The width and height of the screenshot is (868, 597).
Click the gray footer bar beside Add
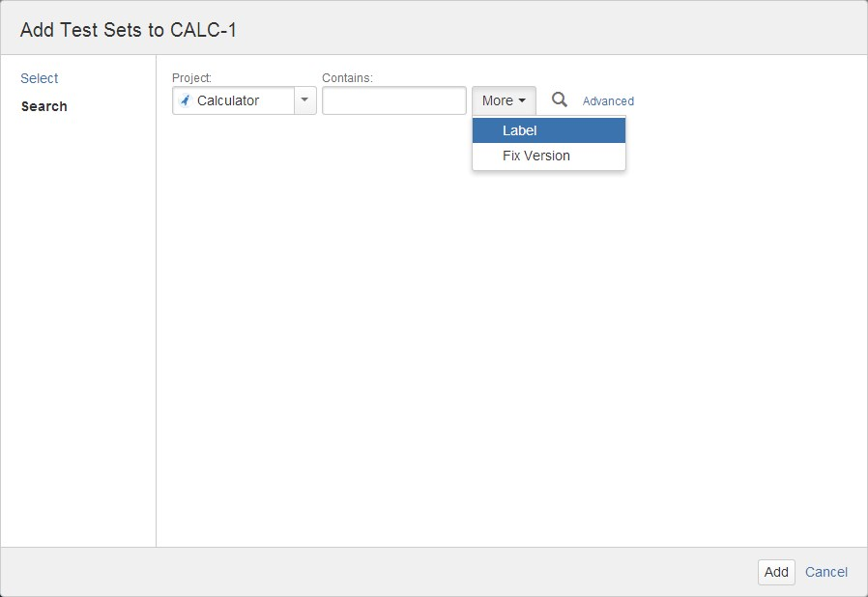(x=376, y=572)
